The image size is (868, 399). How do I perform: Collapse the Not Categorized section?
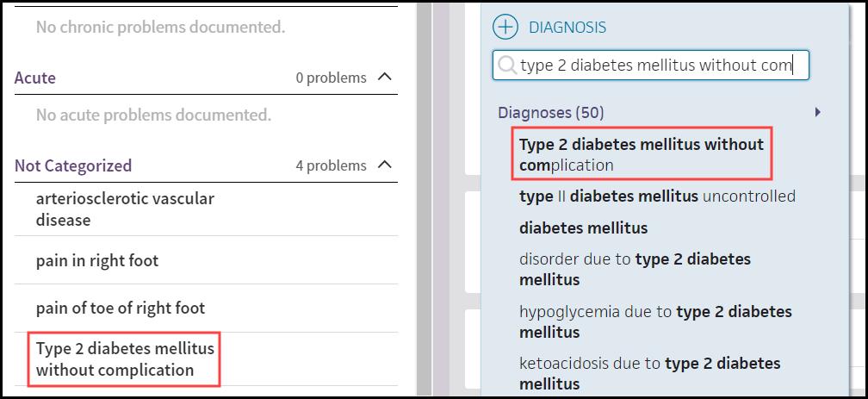tap(384, 165)
